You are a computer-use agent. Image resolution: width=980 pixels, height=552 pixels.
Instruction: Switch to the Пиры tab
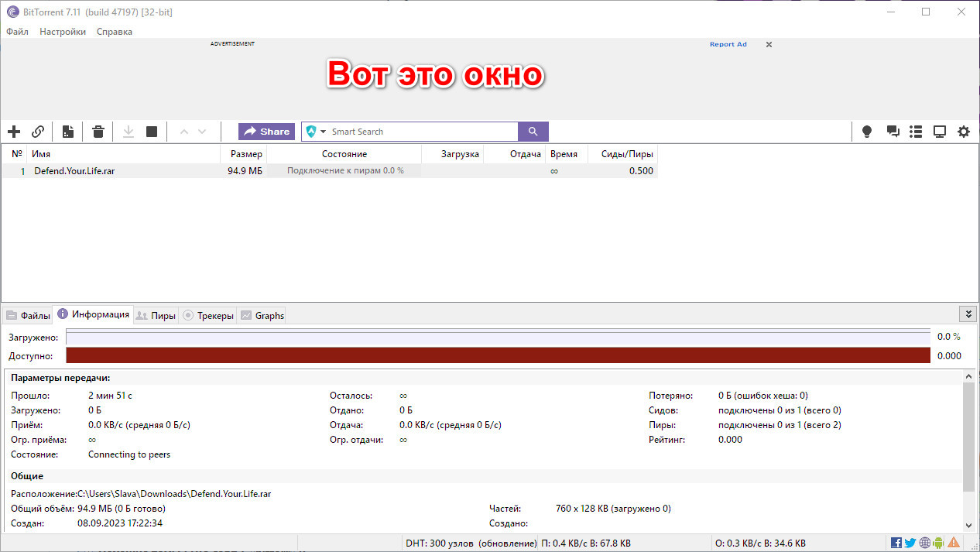click(156, 315)
